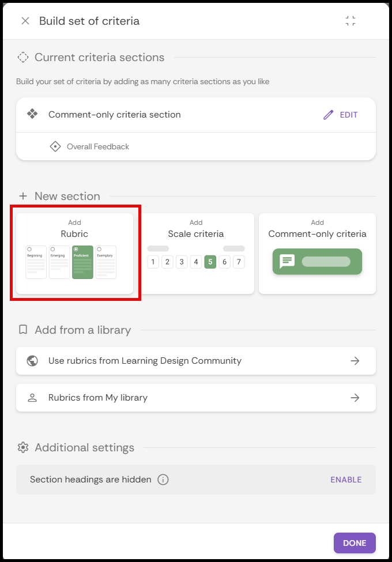
Task: Click the Comment-only criteria section diamond icon
Action: coord(32,114)
